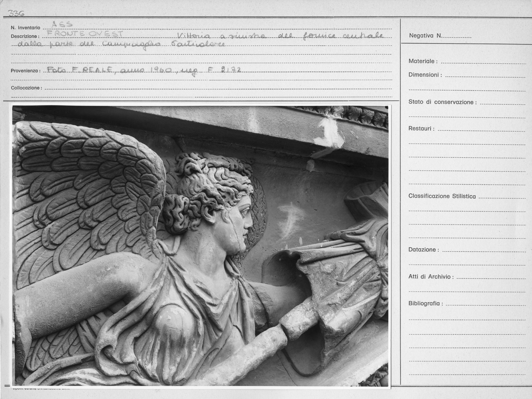Click the handwritten 'FRONTE OVEST' text
The height and width of the screenshot is (399, 532).
(x=85, y=34)
